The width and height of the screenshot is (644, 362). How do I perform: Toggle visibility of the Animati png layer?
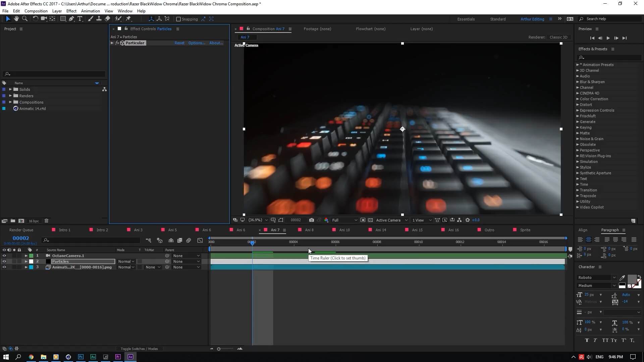[x=4, y=267]
